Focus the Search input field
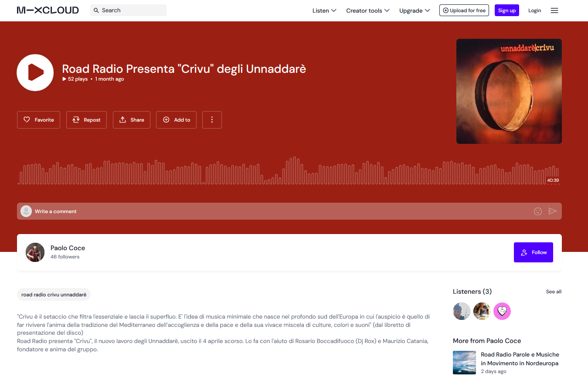Screen dimensions: 588x377 tap(128, 10)
